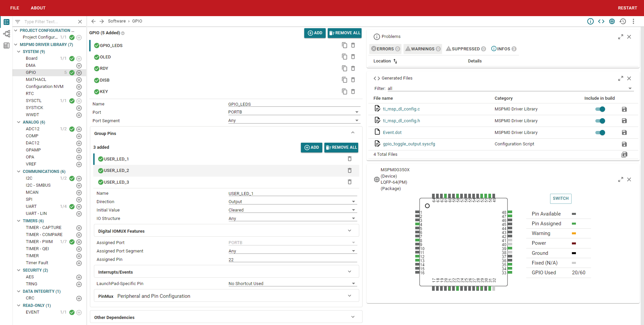Screen dimensions: 644x325
Task: Delete the USER_LED_1 pin
Action: [350, 159]
